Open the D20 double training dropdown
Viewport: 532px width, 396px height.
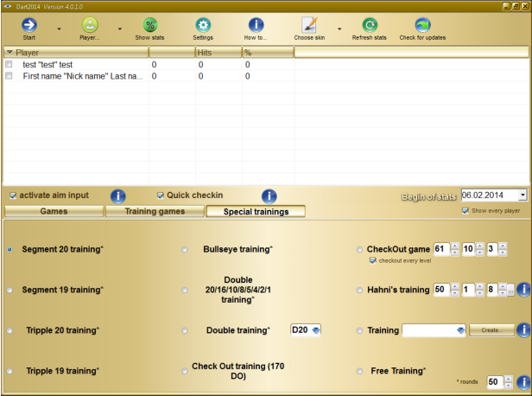[315, 330]
